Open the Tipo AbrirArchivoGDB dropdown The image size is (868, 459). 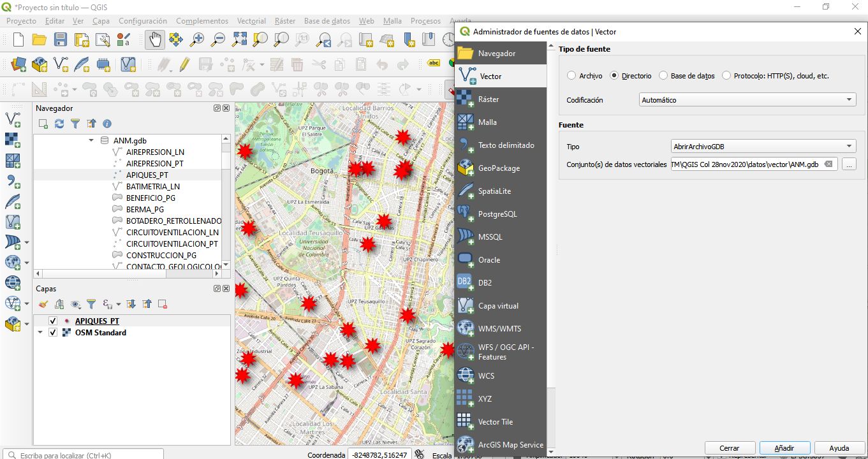point(763,147)
